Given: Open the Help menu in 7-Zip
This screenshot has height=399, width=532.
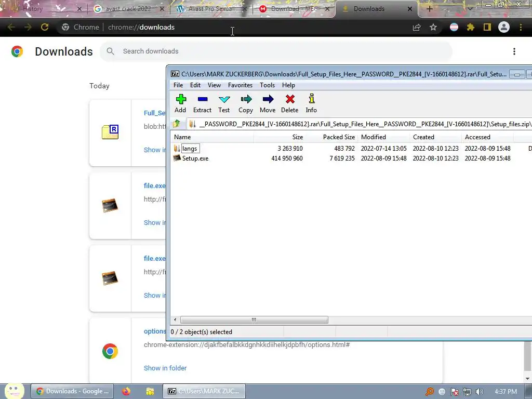Looking at the screenshot, I should tap(288, 85).
